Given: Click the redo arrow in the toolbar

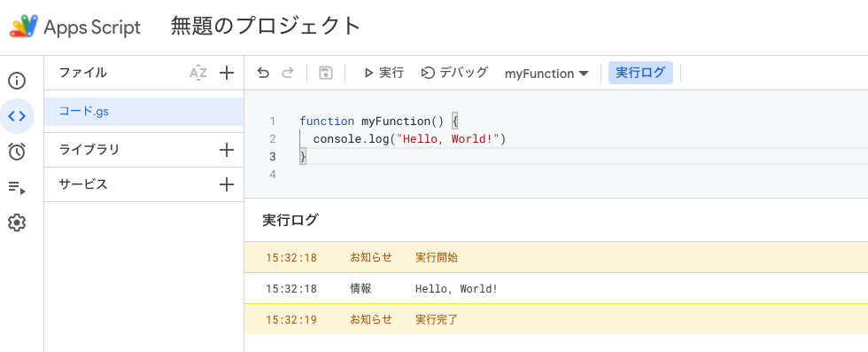Looking at the screenshot, I should pos(287,74).
